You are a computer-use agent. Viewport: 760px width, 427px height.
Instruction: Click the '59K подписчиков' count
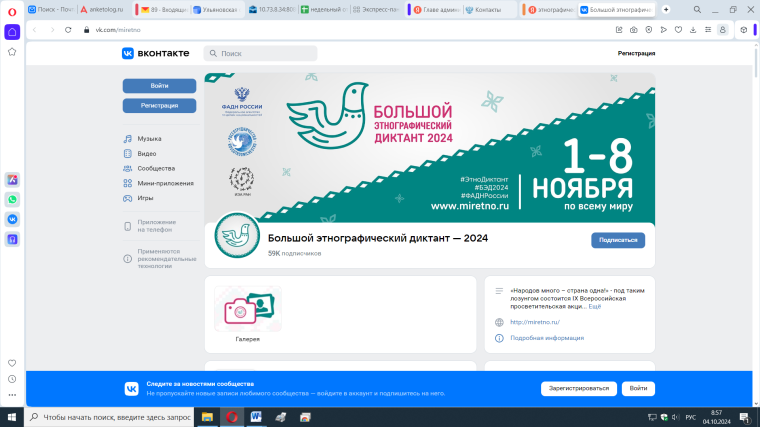coord(294,253)
